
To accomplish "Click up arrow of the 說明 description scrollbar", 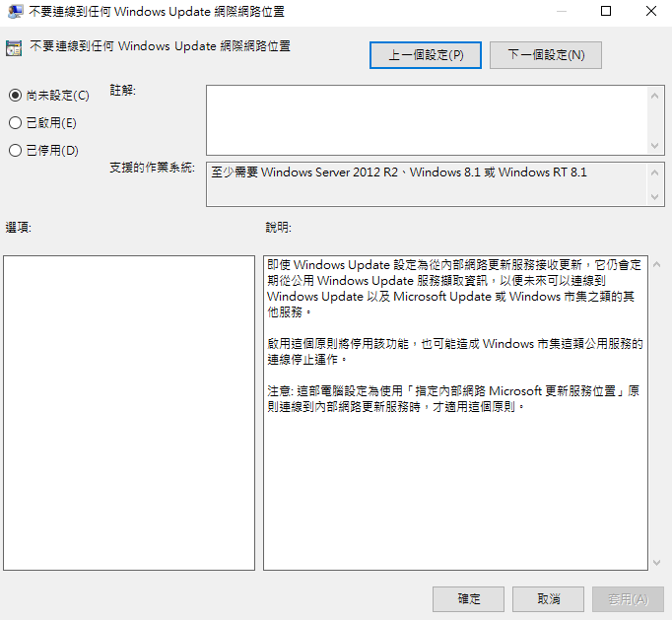I will coord(656,264).
